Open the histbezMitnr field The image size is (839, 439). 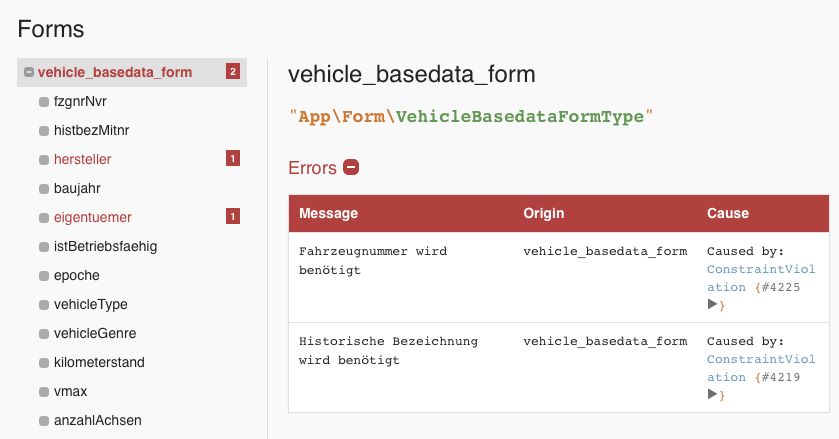pyautogui.click(x=91, y=130)
